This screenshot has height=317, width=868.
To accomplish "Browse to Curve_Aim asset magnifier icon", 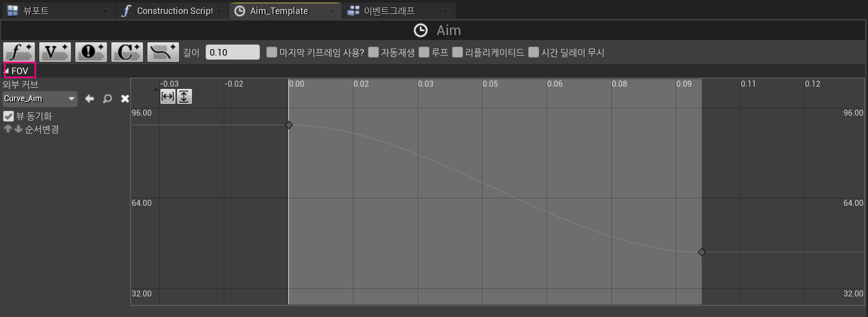I will point(107,99).
